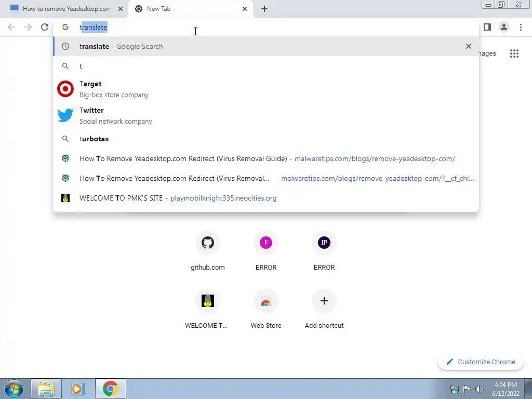Go forward with the right arrow icon
Viewport: 532px width, 399px height.
28,27
